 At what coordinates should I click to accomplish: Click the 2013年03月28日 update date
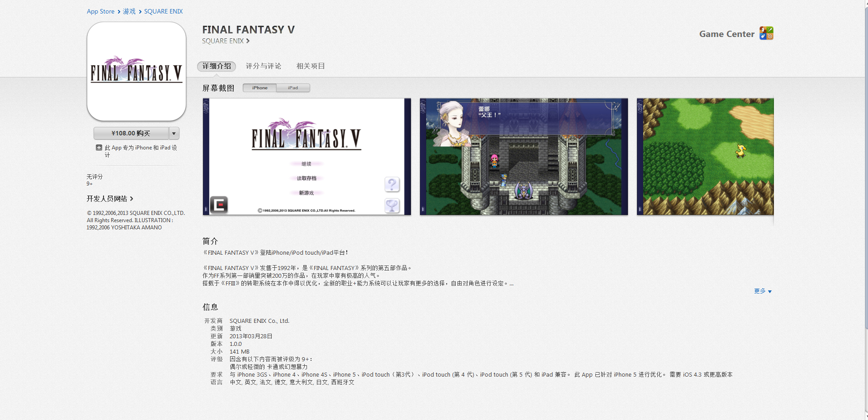click(251, 336)
